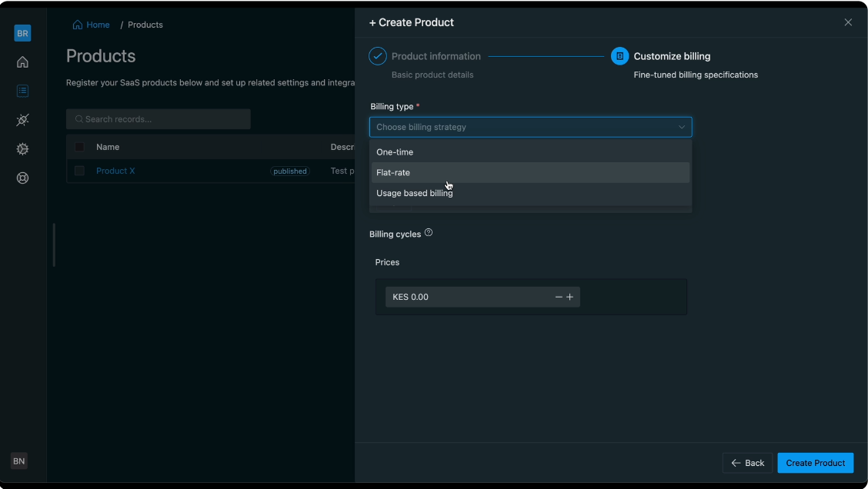The image size is (868, 489).
Task: Check the Product X row checkbox
Action: [x=79, y=171]
